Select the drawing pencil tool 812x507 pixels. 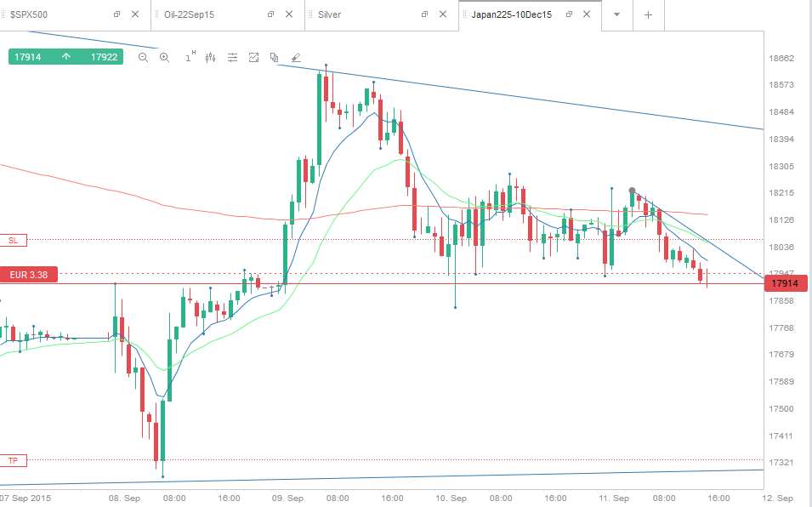296,58
